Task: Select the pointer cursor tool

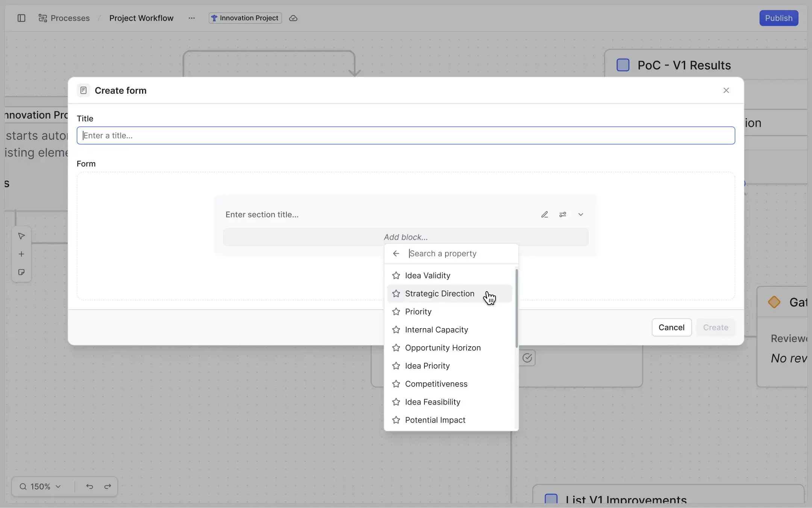Action: pyautogui.click(x=21, y=236)
